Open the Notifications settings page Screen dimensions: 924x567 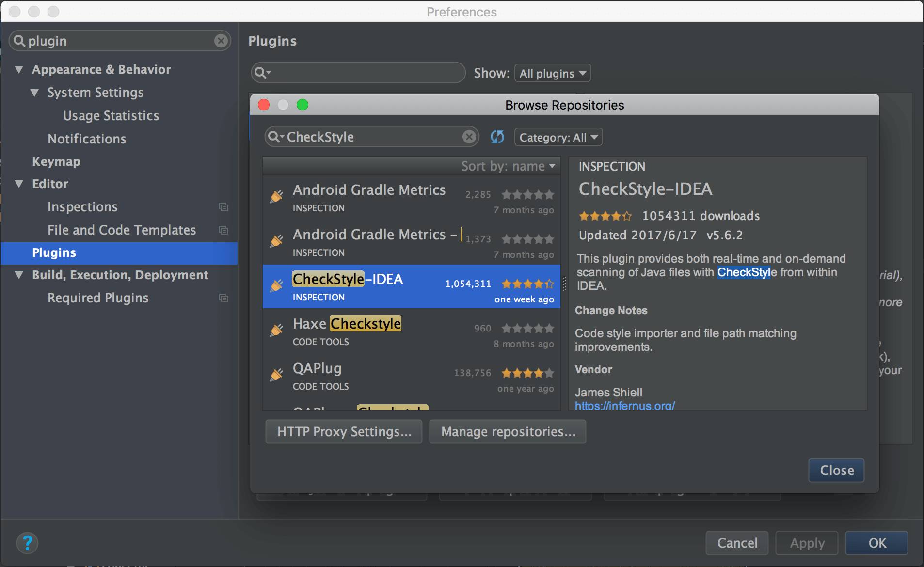pos(87,139)
